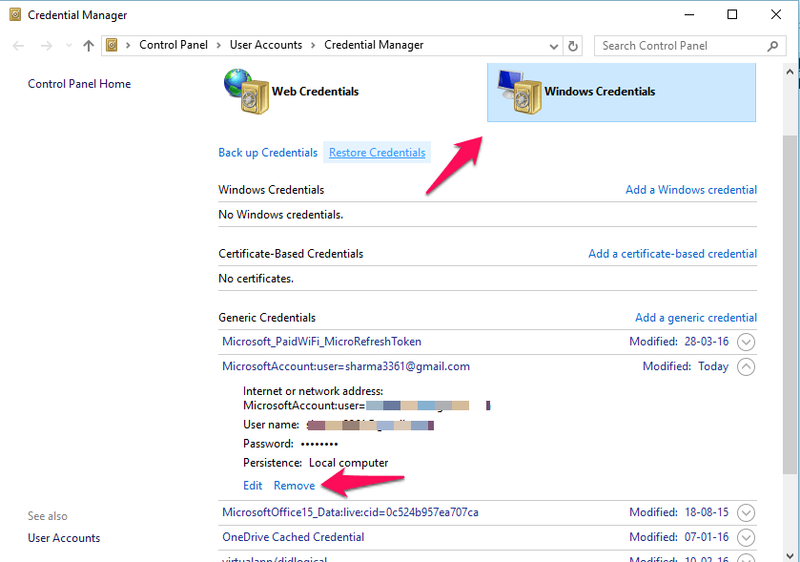
Task: Open Control Panel Home link
Action: tap(79, 84)
